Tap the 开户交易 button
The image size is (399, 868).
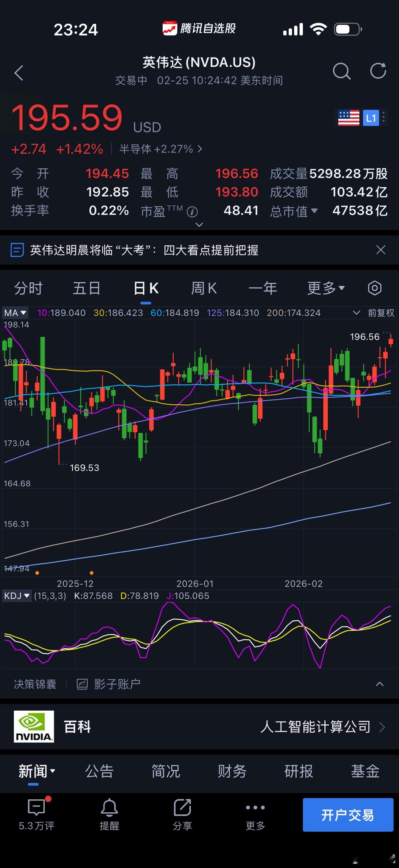tap(348, 815)
